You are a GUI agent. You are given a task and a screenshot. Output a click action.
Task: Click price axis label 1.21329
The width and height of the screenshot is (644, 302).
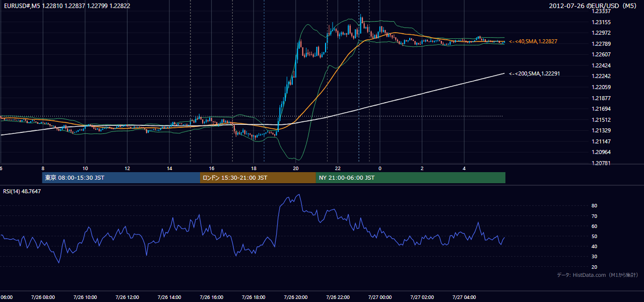601,130
